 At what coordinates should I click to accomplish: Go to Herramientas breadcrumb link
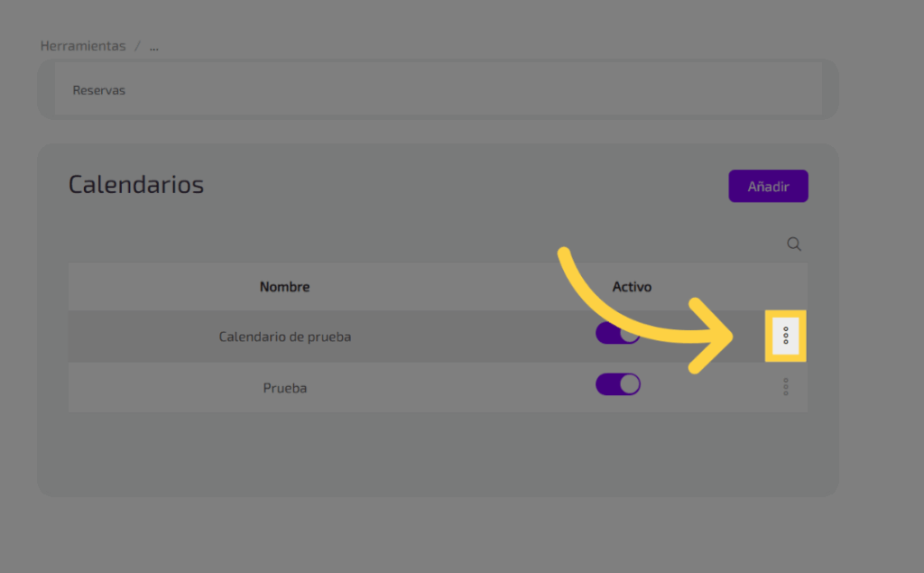83,46
